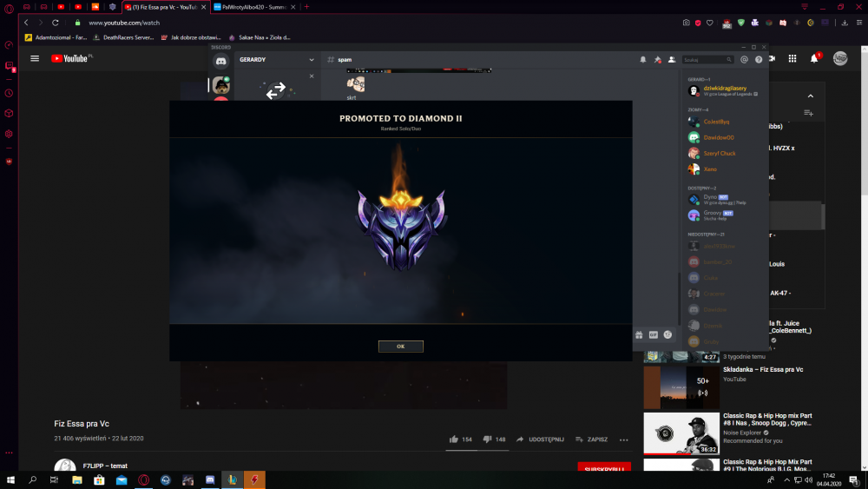Image resolution: width=868 pixels, height=489 pixels.
Task: Reload the YouTube page
Action: tap(56, 23)
